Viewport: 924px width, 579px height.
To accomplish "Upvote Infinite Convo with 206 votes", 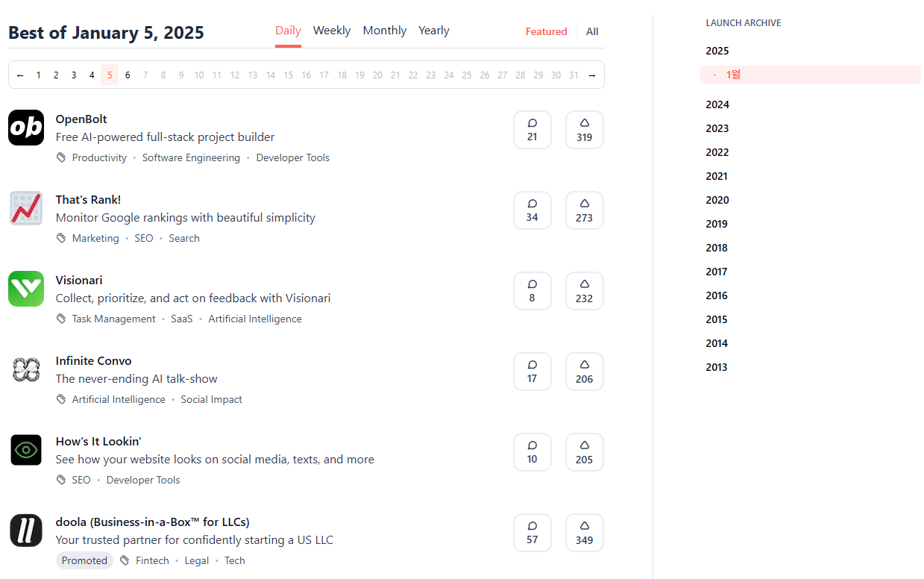I will tap(585, 372).
